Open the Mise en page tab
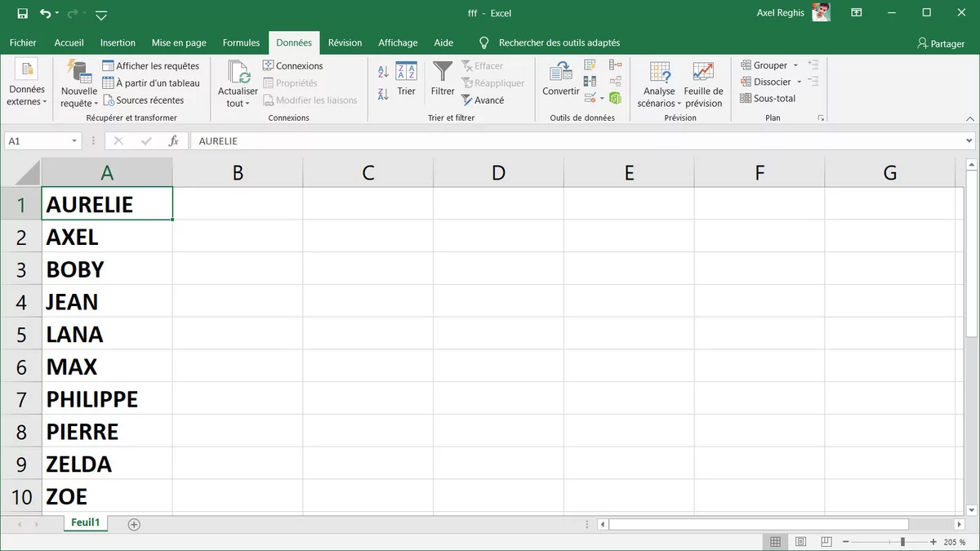Screen dimensions: 980x551 coord(179,42)
